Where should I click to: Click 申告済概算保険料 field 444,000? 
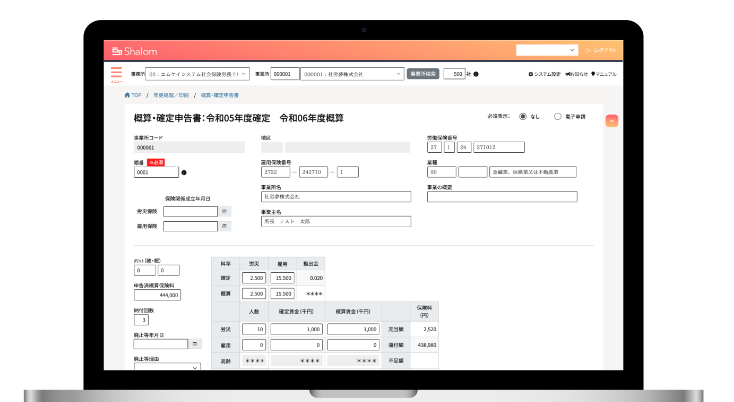(157, 295)
